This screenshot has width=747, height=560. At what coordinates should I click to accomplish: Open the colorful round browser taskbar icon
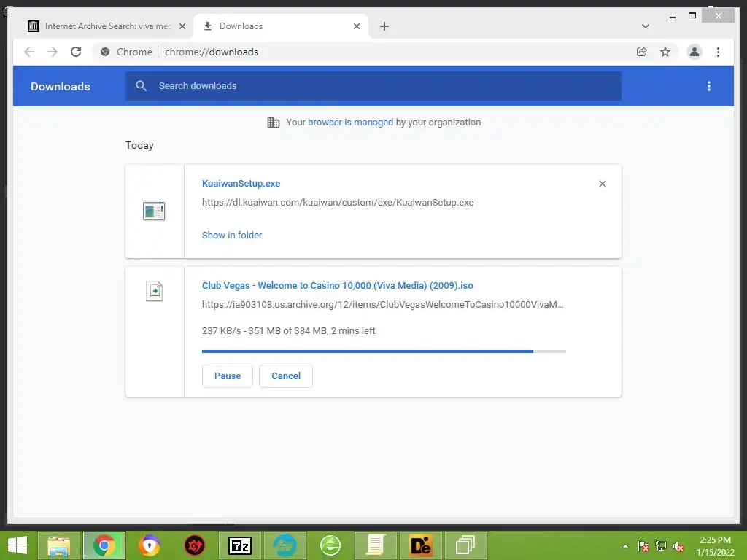tap(149, 545)
